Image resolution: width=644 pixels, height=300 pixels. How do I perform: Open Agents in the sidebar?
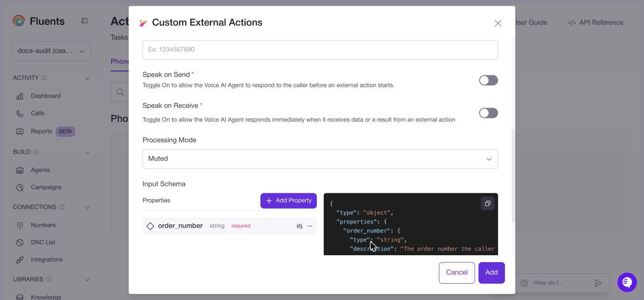click(40, 170)
